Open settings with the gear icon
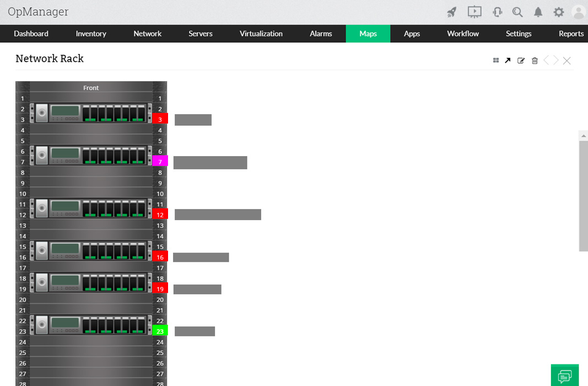 pos(558,12)
